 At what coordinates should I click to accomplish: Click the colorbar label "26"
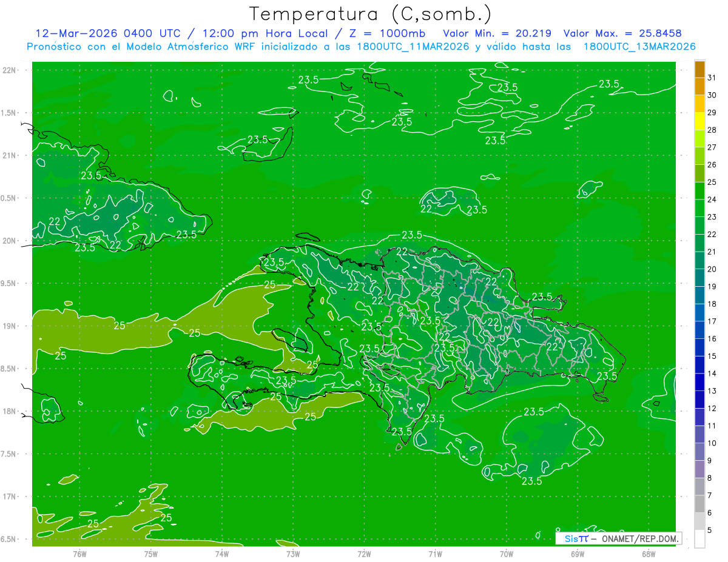pyautogui.click(x=712, y=164)
